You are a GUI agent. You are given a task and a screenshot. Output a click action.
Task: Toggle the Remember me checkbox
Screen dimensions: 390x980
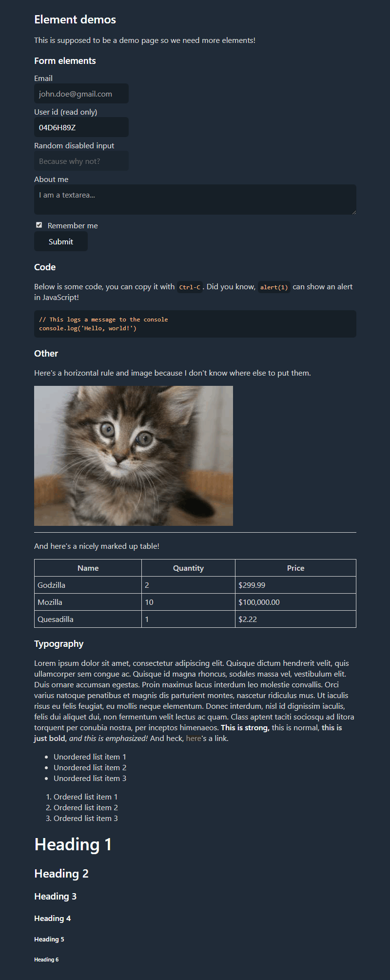39,225
